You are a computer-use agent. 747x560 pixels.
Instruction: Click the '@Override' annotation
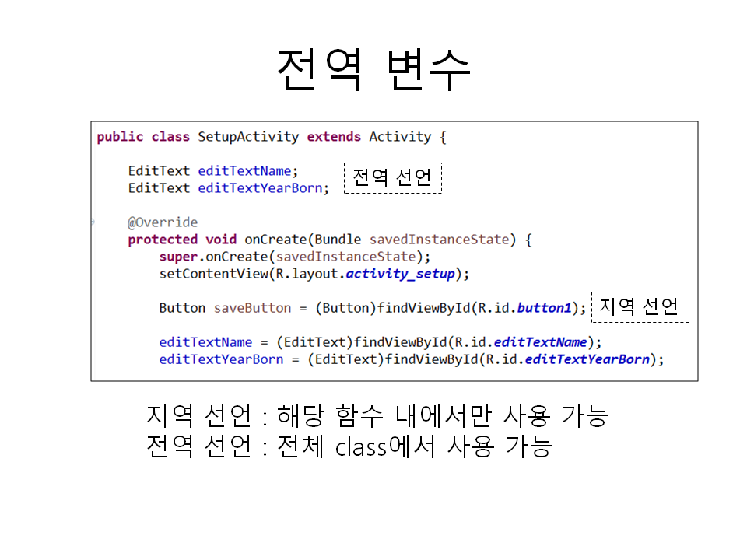click(163, 222)
